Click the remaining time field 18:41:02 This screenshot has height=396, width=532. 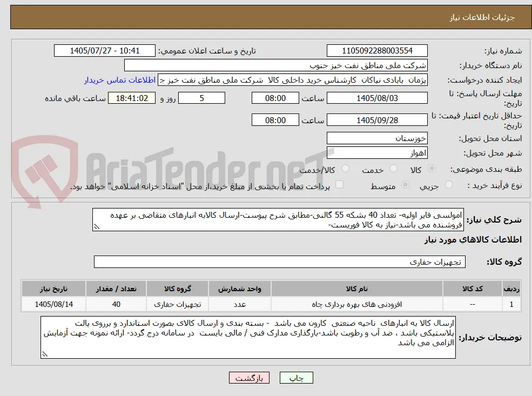[132, 98]
